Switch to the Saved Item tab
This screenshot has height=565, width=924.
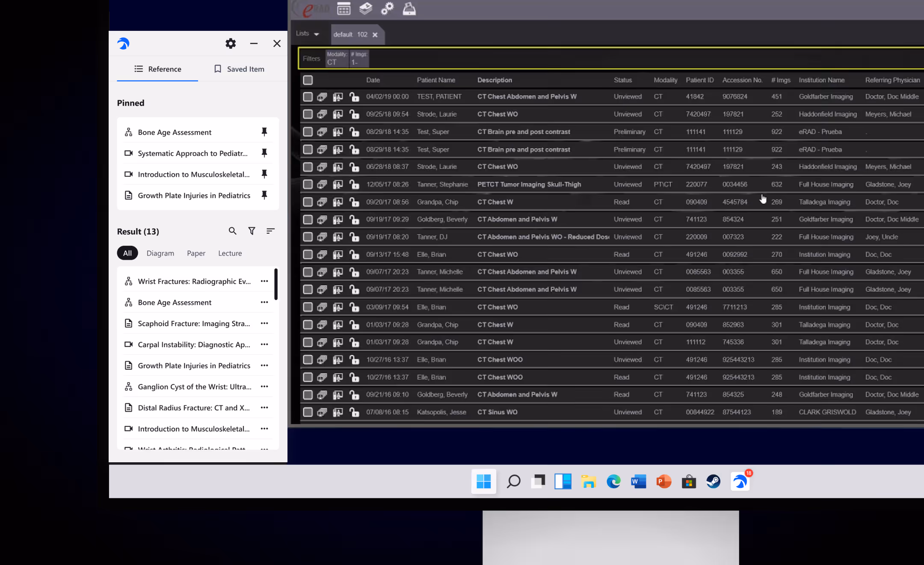(x=239, y=69)
